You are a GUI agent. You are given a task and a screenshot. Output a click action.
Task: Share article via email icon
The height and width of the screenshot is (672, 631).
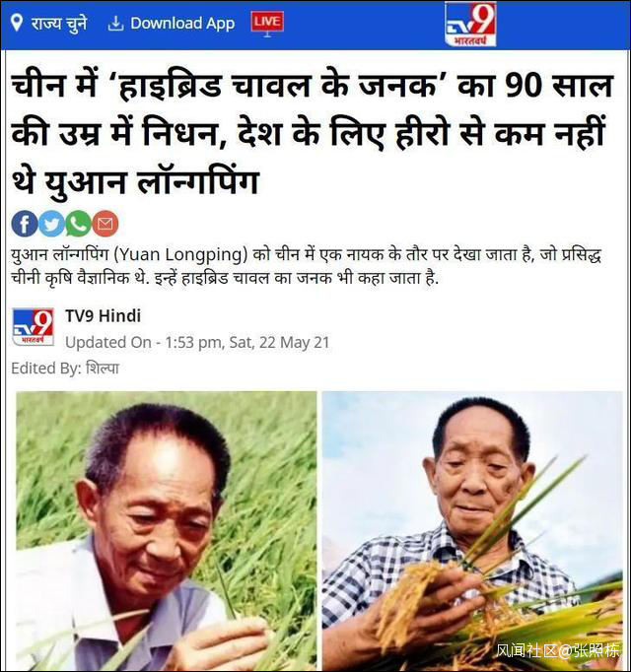105,224
